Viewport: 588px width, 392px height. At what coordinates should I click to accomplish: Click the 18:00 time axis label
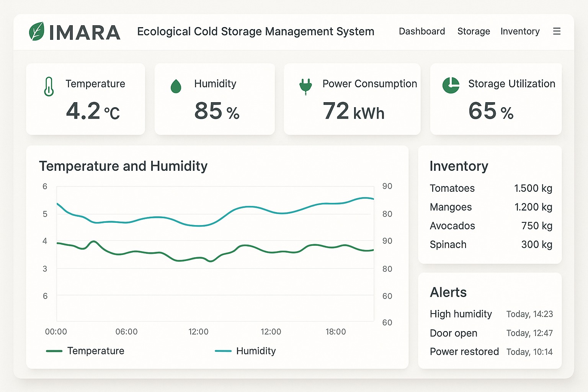[x=336, y=332]
